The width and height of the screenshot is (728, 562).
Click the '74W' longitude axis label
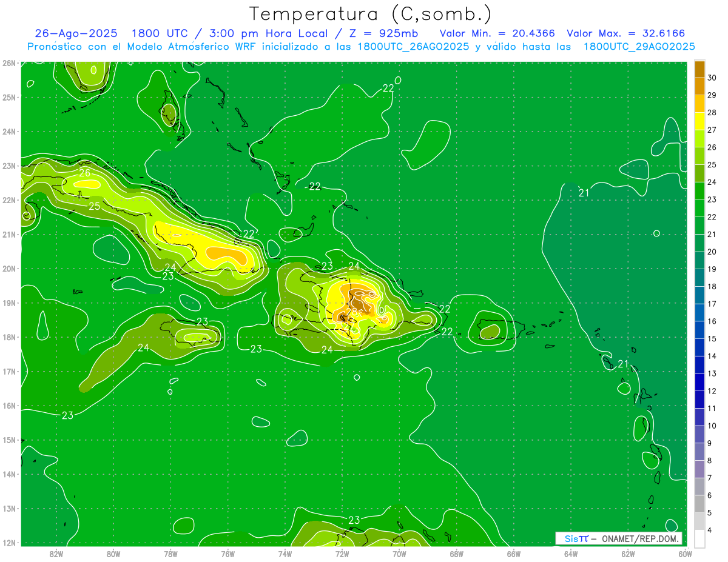(285, 554)
